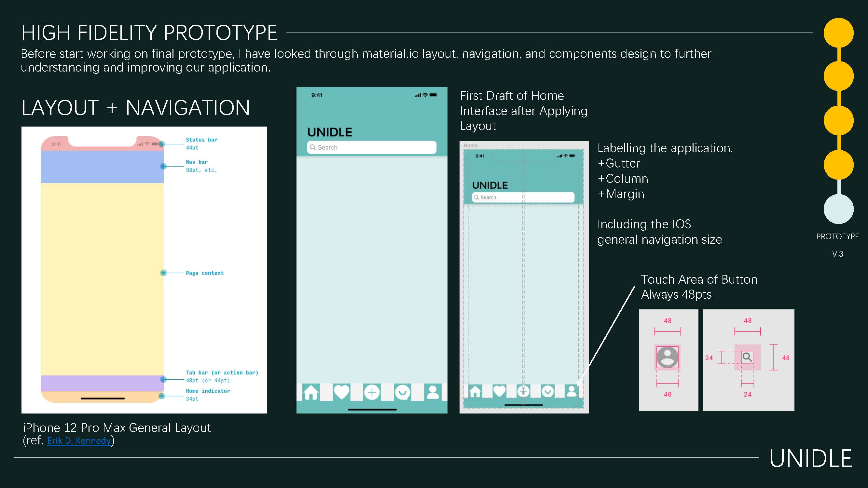Tap the heart favorites icon in large mockup

coord(341,392)
